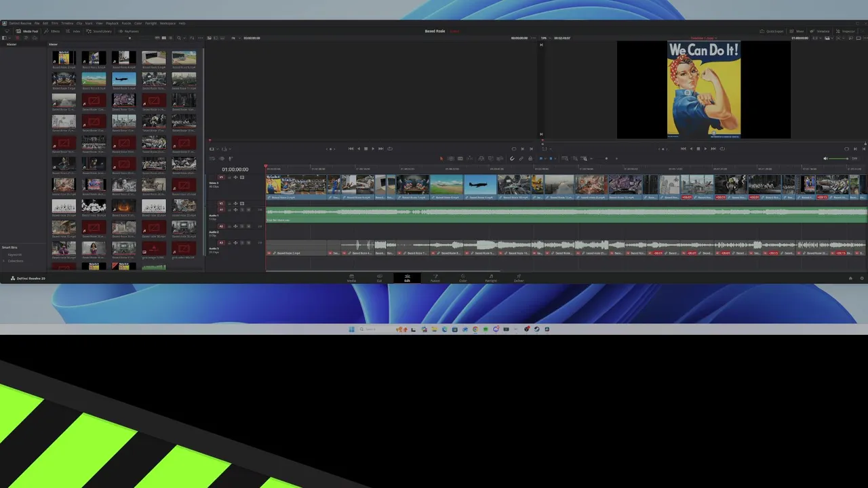Image resolution: width=868 pixels, height=488 pixels.
Task: Adjust media pool thumbnail size slider
Action: click(130, 38)
